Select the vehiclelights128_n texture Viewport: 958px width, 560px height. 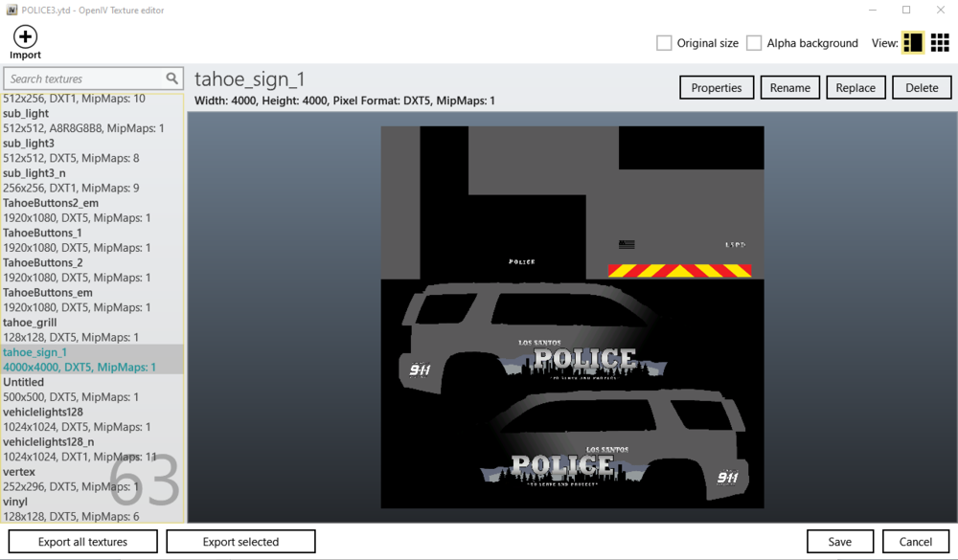tap(92, 450)
